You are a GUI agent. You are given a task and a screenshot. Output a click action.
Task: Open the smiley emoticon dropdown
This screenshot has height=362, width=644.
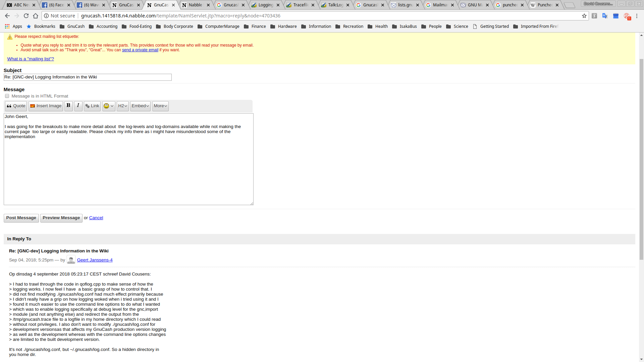tap(109, 106)
